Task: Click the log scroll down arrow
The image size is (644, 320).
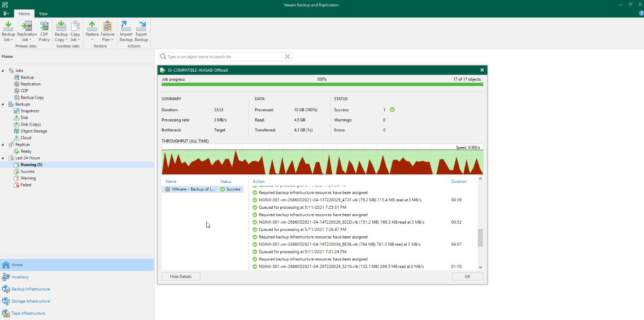Action: click(x=480, y=267)
